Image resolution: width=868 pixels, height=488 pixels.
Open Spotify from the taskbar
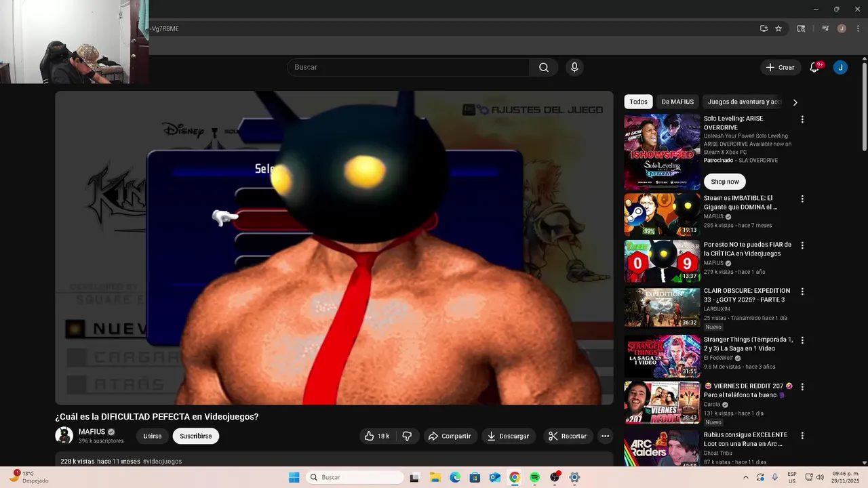point(534,477)
